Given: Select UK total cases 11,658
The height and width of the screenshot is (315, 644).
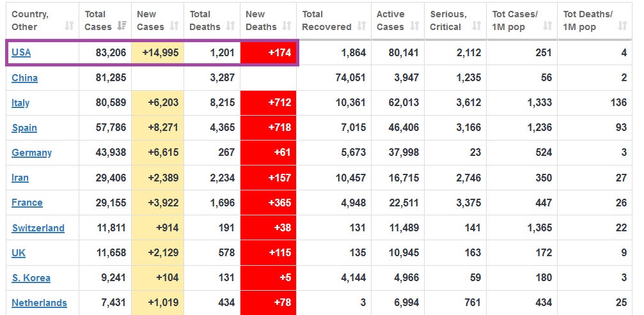Looking at the screenshot, I should (111, 252).
